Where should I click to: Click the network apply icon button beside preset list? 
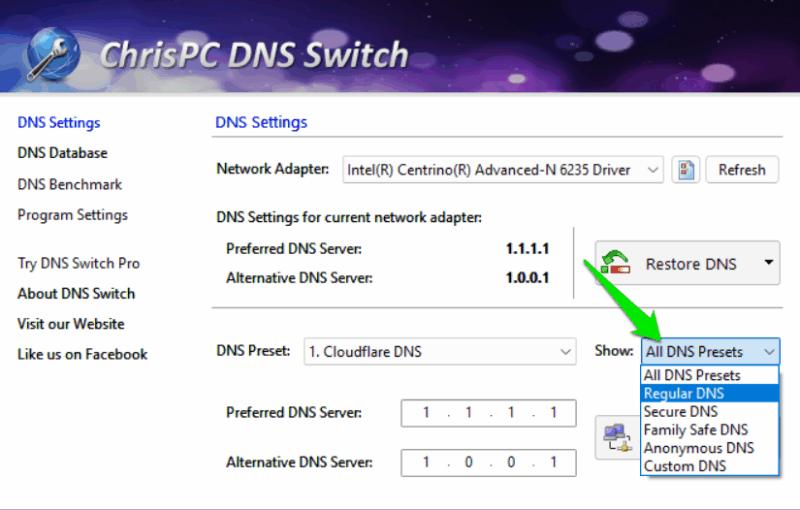coord(617,438)
